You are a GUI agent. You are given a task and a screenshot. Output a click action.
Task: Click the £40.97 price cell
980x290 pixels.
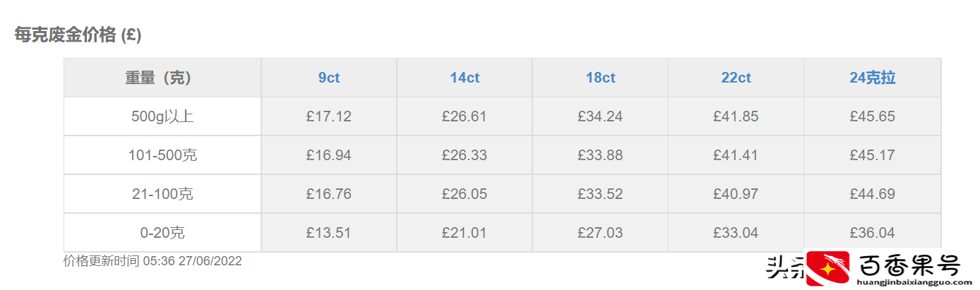[x=736, y=194]
